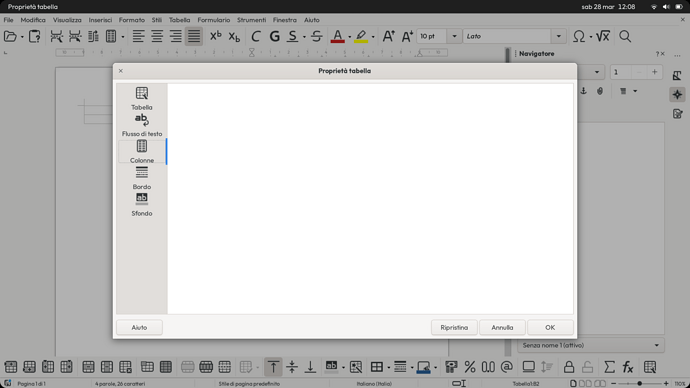Image resolution: width=690 pixels, height=388 pixels.
Task: Open sidebar Navigator compass icon
Action: click(x=677, y=95)
